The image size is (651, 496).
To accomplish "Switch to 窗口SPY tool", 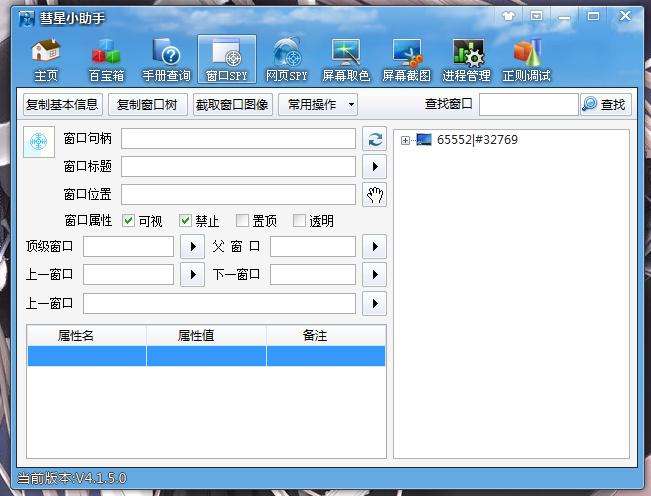I will [x=227, y=59].
